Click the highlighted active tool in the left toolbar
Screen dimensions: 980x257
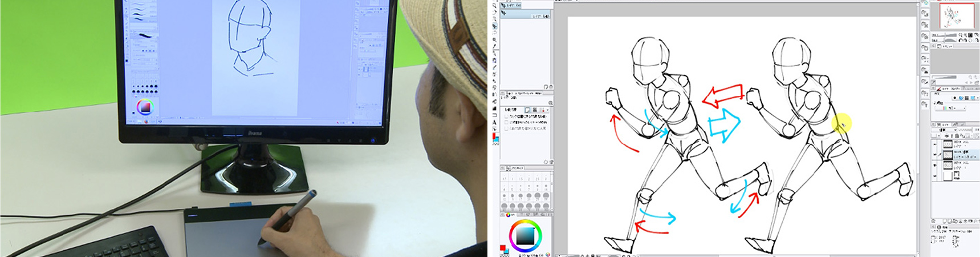494,26
